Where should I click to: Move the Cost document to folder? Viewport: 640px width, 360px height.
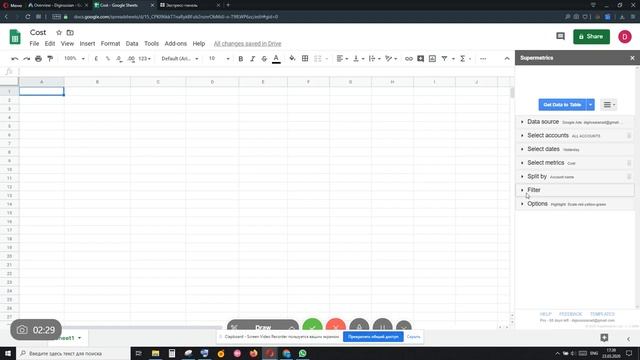pos(70,33)
